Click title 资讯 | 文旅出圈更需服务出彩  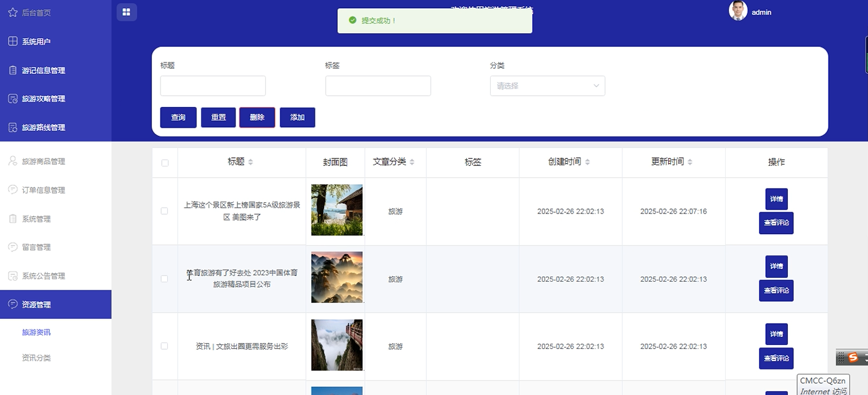pyautogui.click(x=242, y=346)
